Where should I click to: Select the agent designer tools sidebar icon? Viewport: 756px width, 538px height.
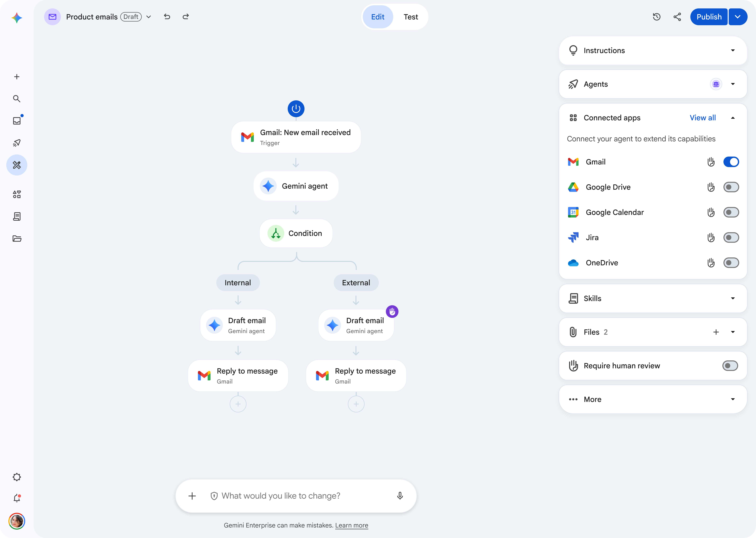point(17,165)
